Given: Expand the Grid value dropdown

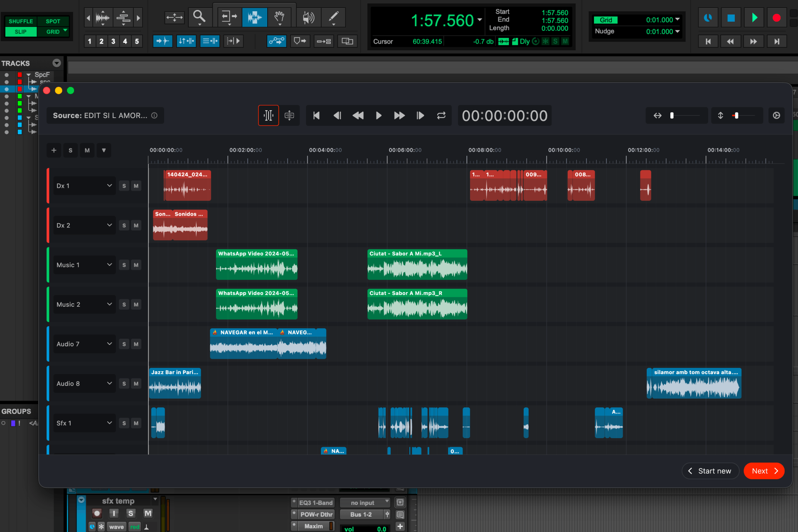Looking at the screenshot, I should (677, 20).
